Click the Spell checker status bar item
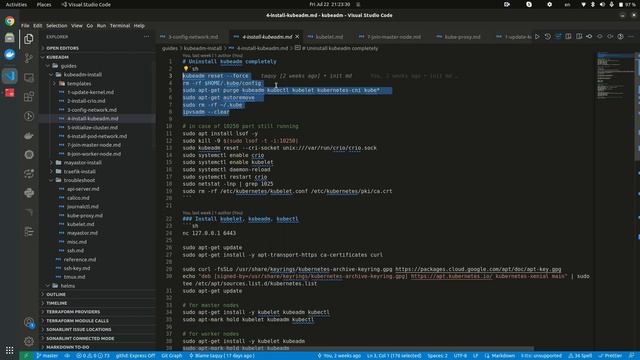 [580, 356]
